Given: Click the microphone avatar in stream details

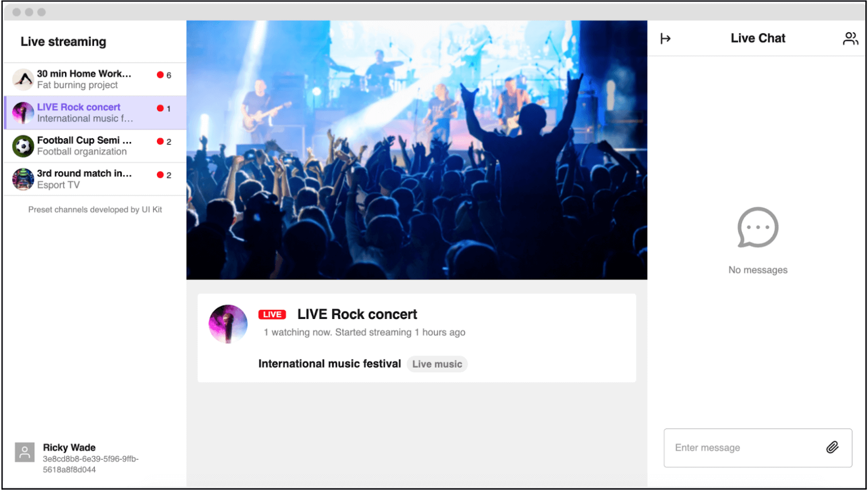Looking at the screenshot, I should (228, 324).
